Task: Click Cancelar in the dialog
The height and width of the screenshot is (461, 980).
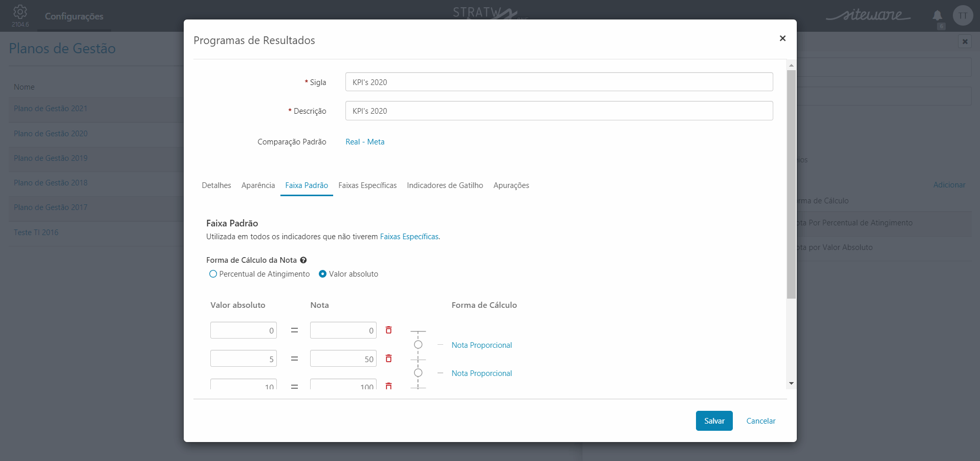Action: 761,421
